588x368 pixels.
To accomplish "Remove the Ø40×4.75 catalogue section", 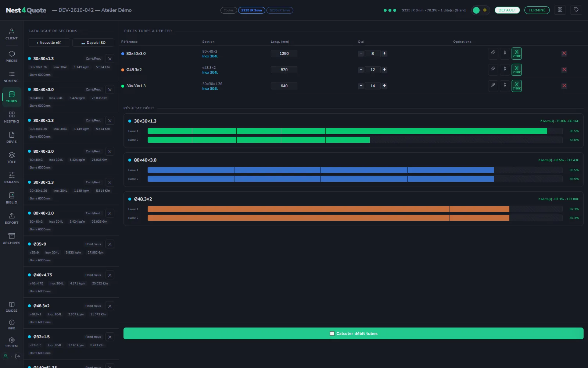I will pyautogui.click(x=110, y=275).
